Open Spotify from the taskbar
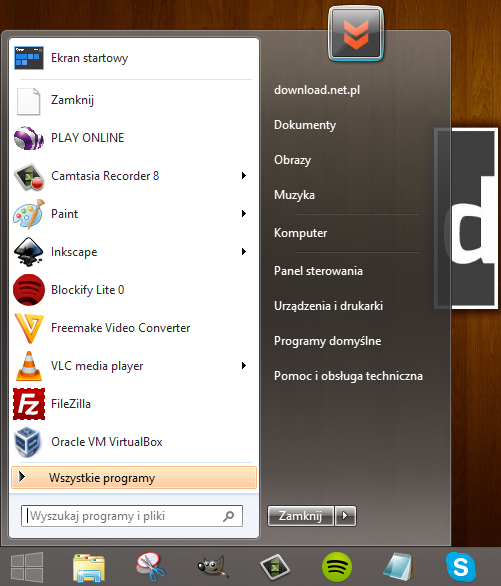501x586 pixels. click(337, 567)
